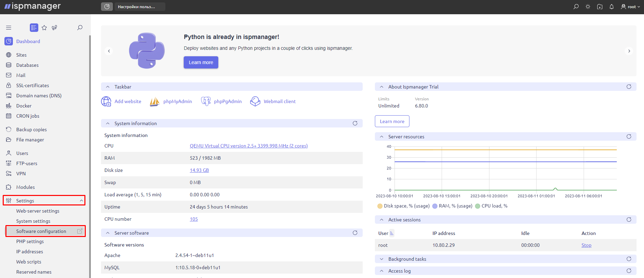644x278 pixels.
Task: Click the Modules puzzle icon
Action: click(9, 187)
